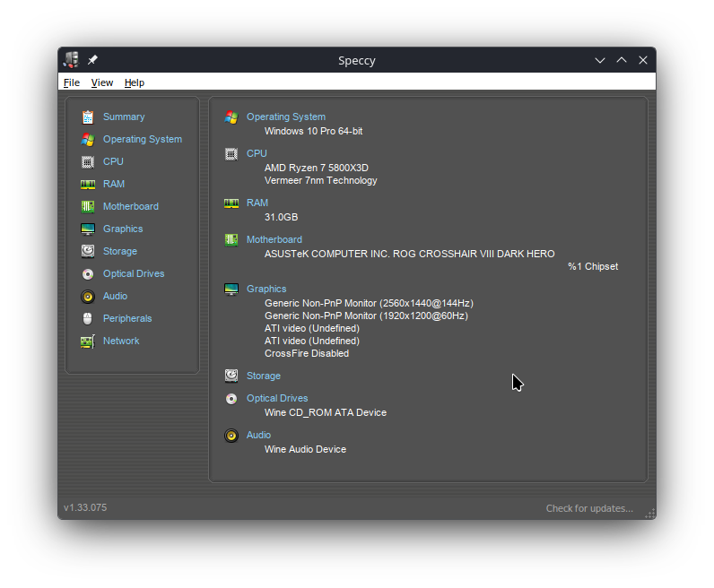Click 'AMD Ryzen 7 5800X3D' text
Image resolution: width=714 pixels, height=588 pixels.
click(x=317, y=168)
